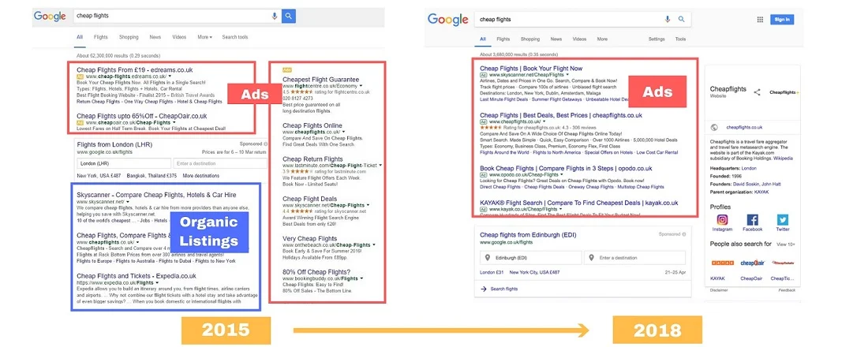Image resolution: width=868 pixels, height=347 pixels.
Task: Expand the arrow after the lastminute.com ad URL
Action: pos(380,166)
